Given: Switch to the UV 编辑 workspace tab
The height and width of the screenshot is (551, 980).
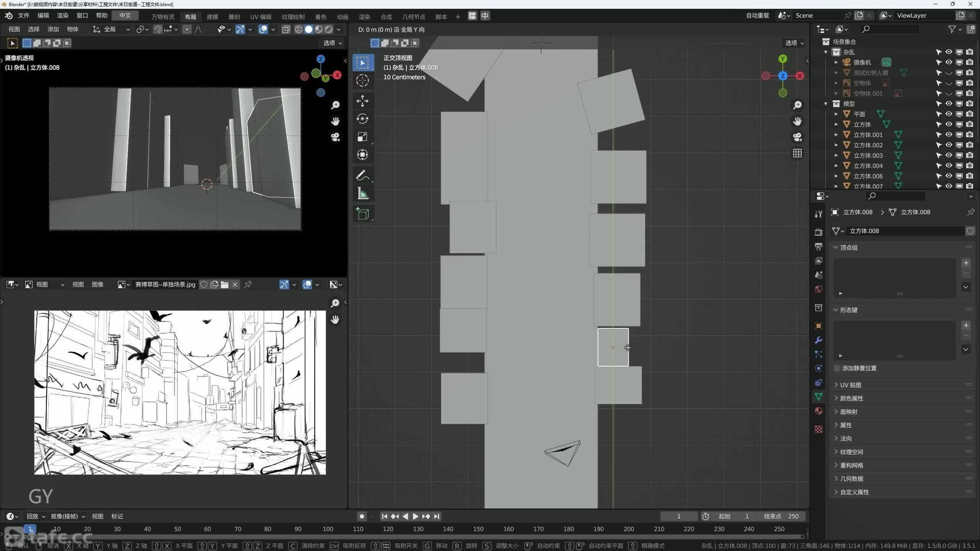Looking at the screenshot, I should pos(261,17).
